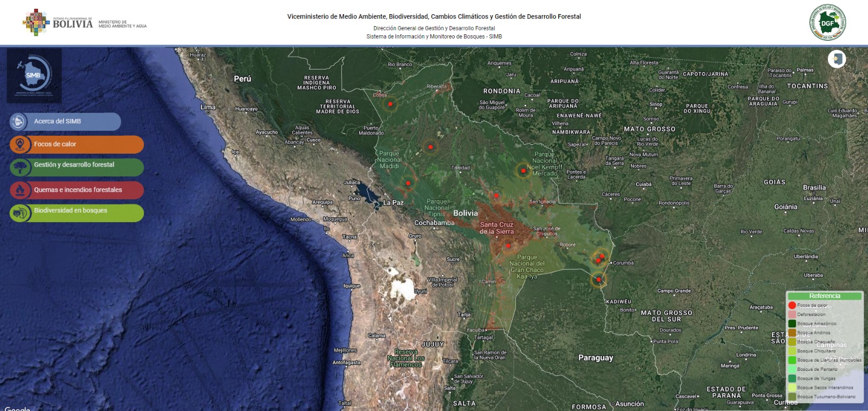Click the pink Deforestacion legend swatch
The height and width of the screenshot is (411, 868).
point(792,314)
